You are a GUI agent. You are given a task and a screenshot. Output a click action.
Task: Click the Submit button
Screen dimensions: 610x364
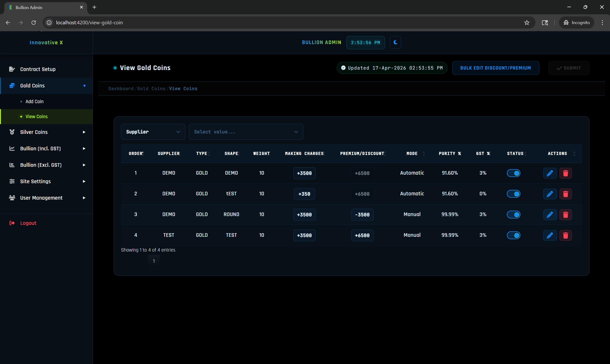pos(569,68)
